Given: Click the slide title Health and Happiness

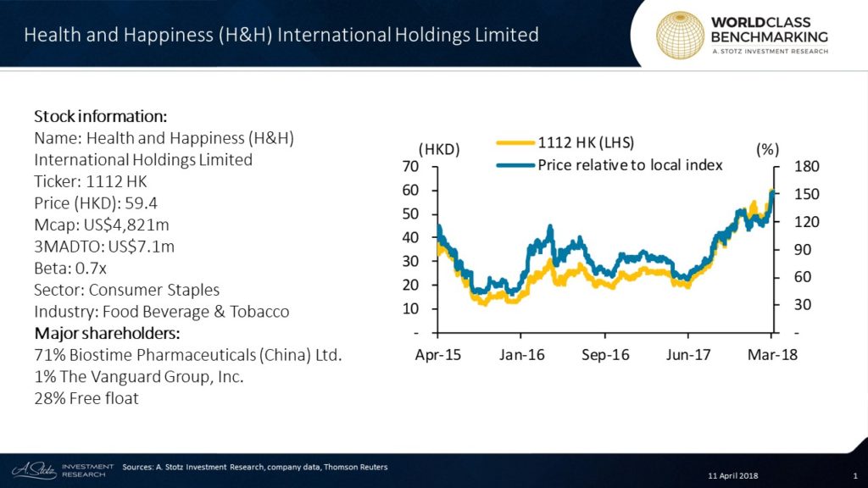Looking at the screenshot, I should tap(281, 35).
